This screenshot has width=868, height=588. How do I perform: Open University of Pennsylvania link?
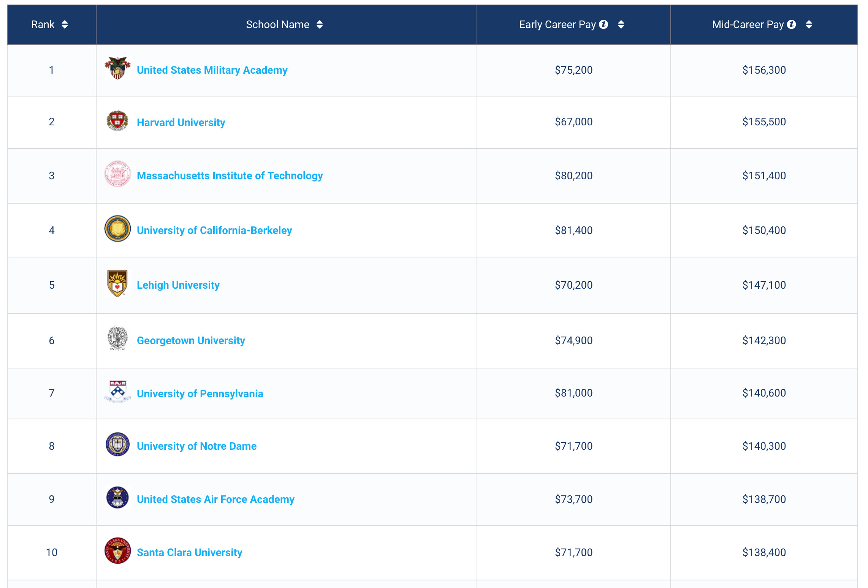click(200, 394)
